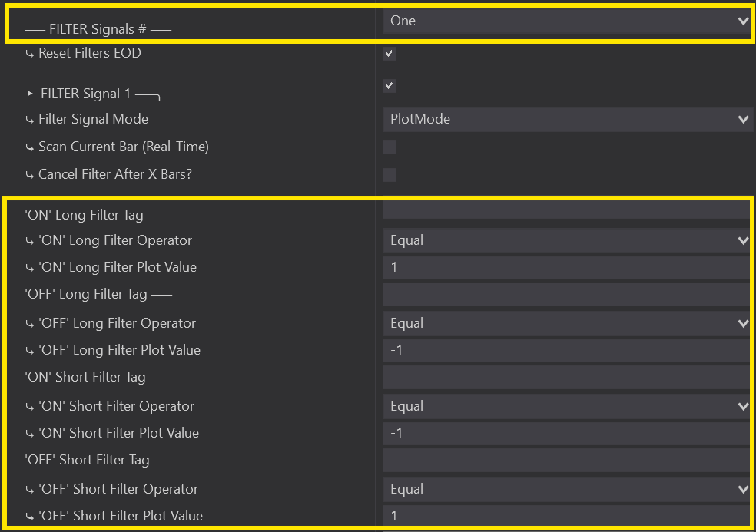Collapse the FILTER Signal 1 triangle
Image resolution: width=756 pixels, height=532 pixels.
pos(31,94)
